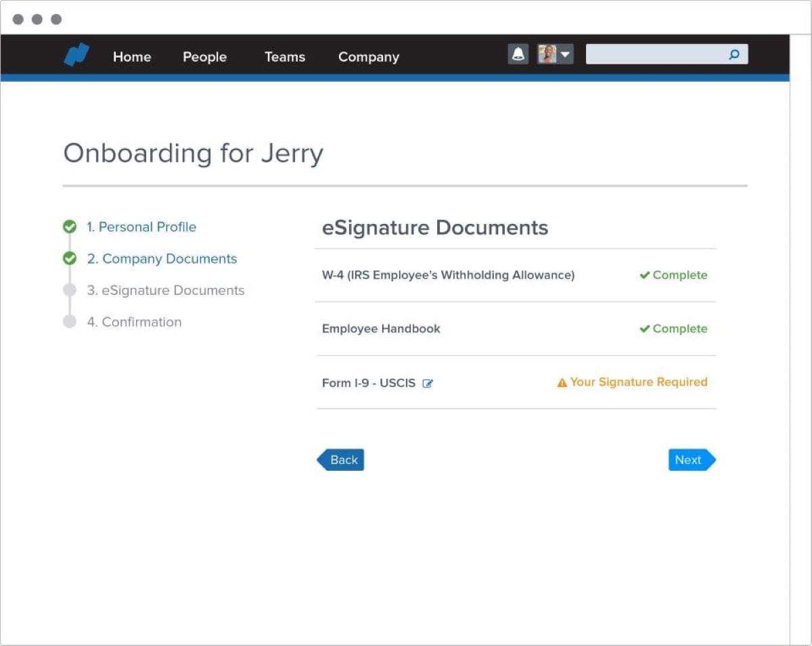The height and width of the screenshot is (646, 812).
Task: Open the Company menu
Action: (x=368, y=57)
